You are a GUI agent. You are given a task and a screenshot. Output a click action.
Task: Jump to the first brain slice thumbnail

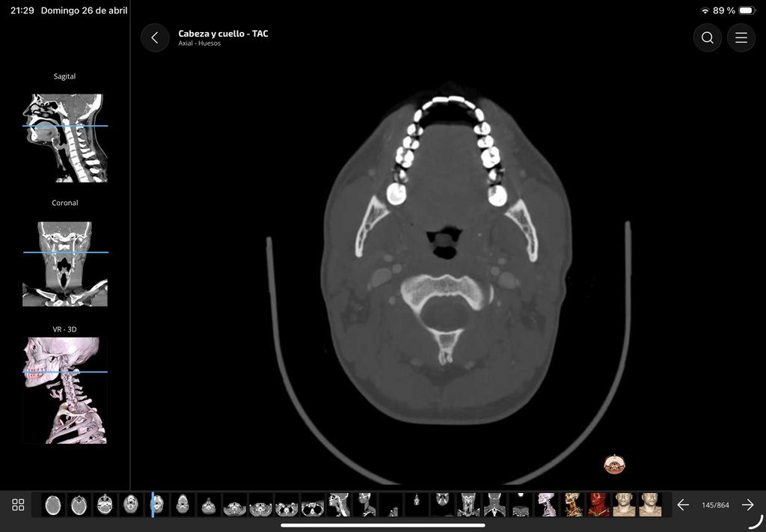(52, 505)
